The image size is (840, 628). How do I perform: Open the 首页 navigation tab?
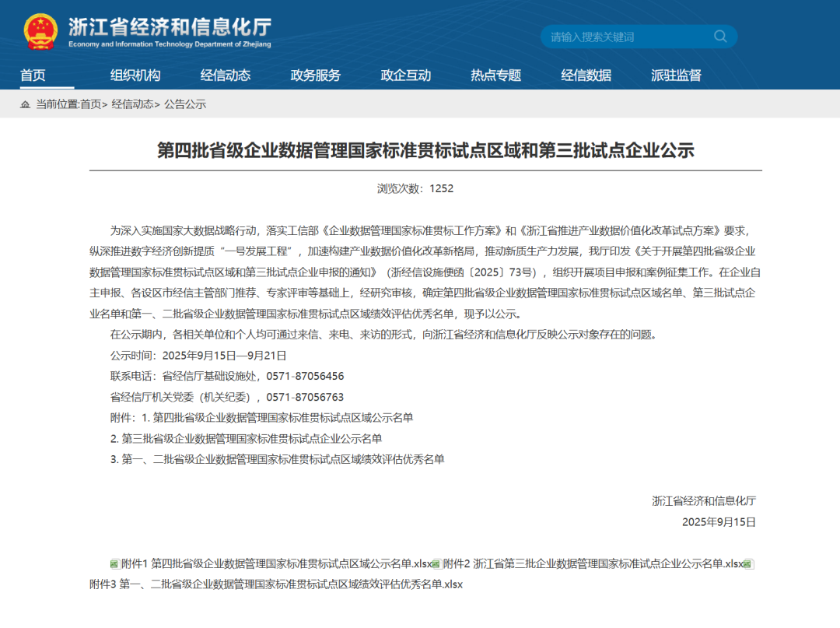[33, 75]
